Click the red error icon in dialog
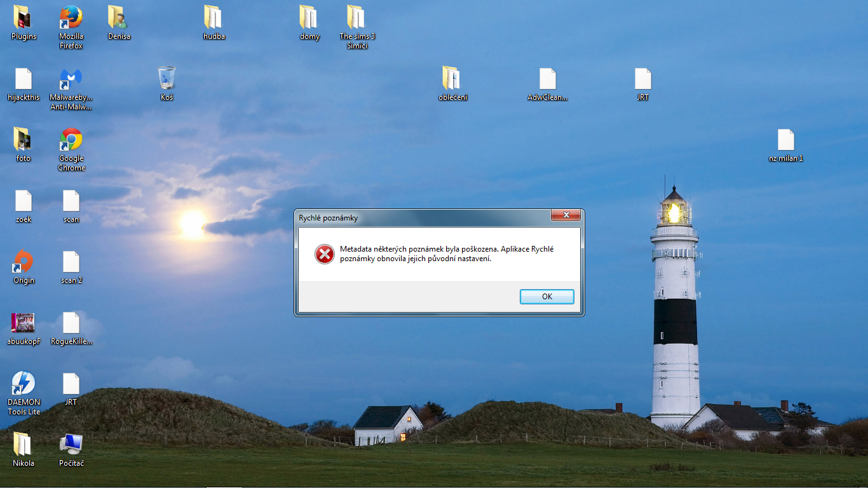Screen dimensions: 868x488 click(324, 254)
